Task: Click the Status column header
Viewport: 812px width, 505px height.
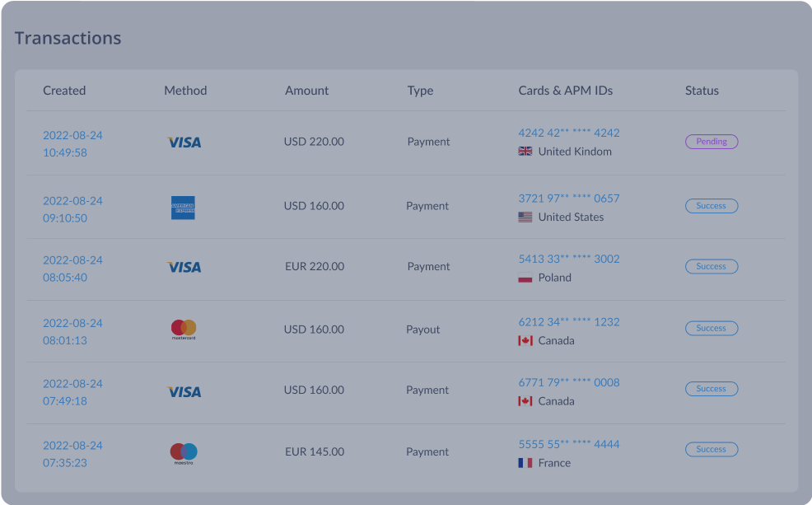Action: tap(702, 91)
